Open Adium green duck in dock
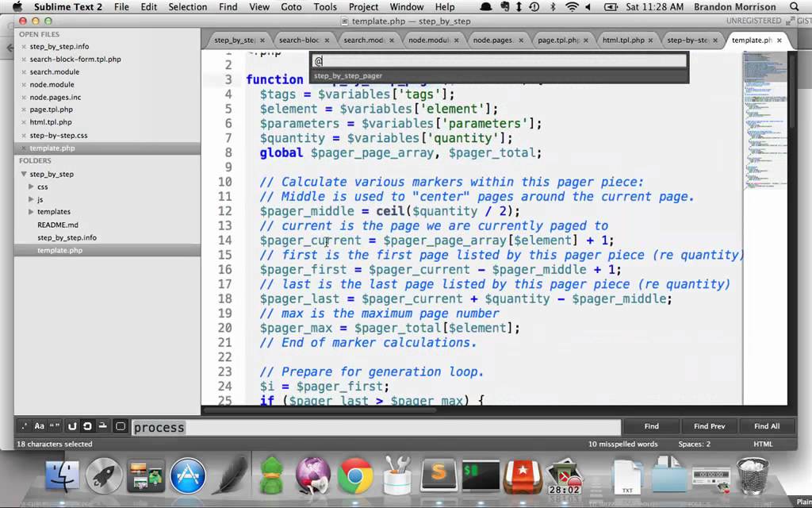812x508 pixels. click(x=271, y=475)
